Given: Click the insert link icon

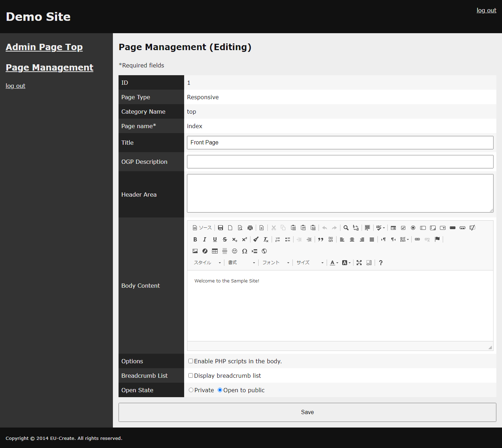Looking at the screenshot, I should pos(417,239).
